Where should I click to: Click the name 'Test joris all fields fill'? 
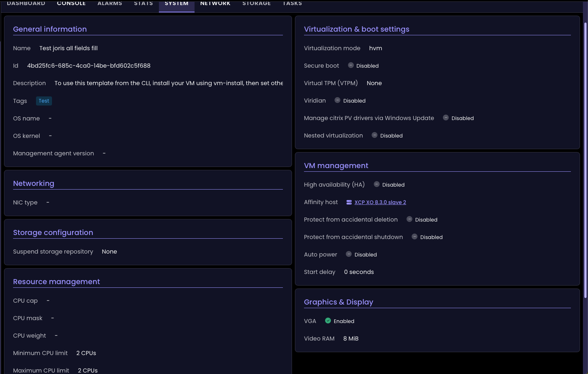click(68, 48)
